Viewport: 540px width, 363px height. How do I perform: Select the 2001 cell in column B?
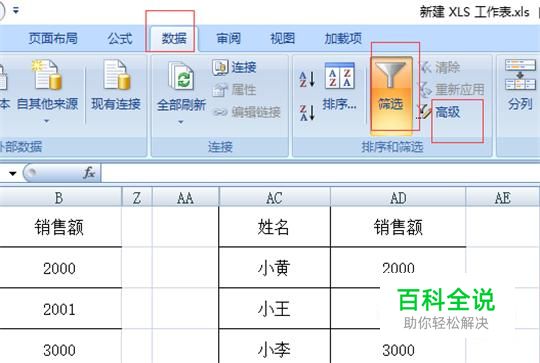pos(59,308)
